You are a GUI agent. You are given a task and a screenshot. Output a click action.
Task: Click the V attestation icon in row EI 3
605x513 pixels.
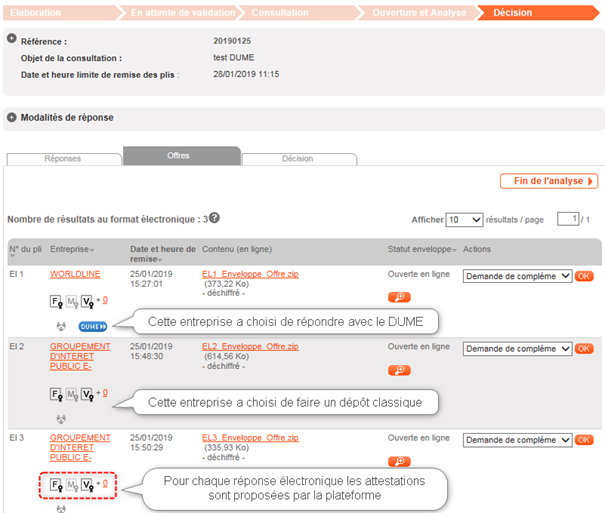tap(89, 485)
